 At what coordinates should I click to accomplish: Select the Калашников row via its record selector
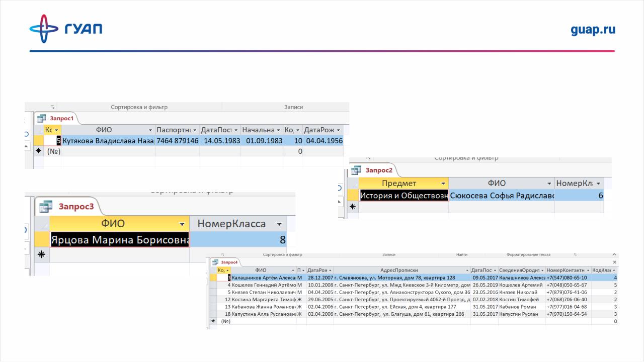click(x=213, y=278)
